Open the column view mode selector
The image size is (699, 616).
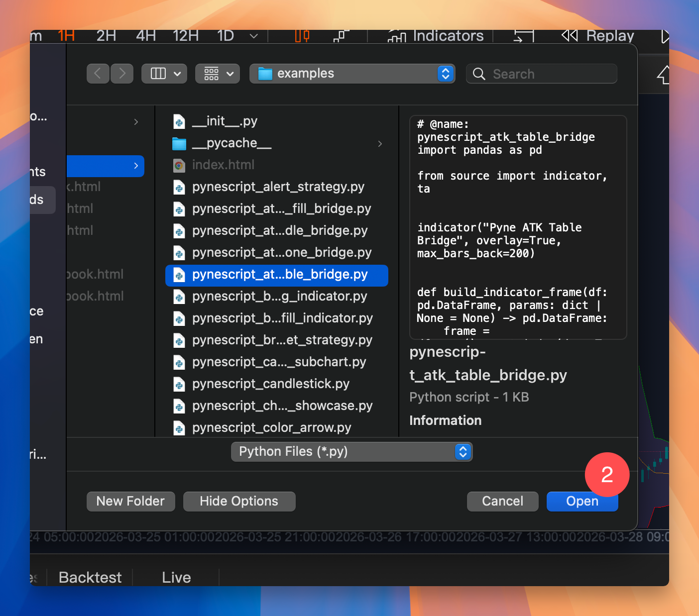164,74
